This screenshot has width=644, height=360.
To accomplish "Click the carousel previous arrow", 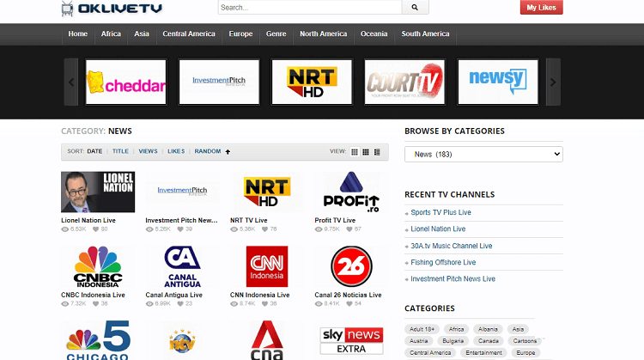I will click(71, 82).
